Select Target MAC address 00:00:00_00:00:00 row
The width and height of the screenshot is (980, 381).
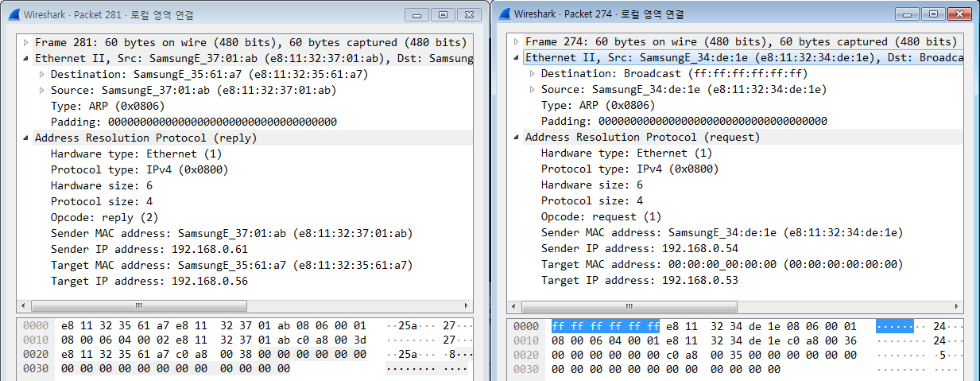(722, 264)
